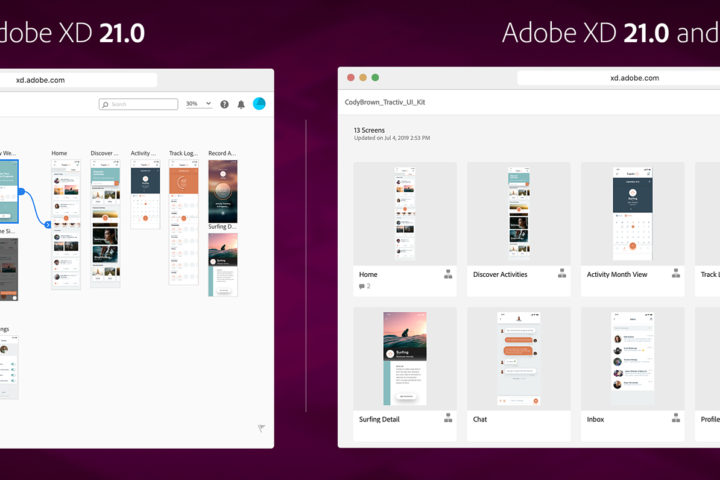This screenshot has width=720, height=480.
Task: Open the blue user avatar
Action: (x=259, y=103)
